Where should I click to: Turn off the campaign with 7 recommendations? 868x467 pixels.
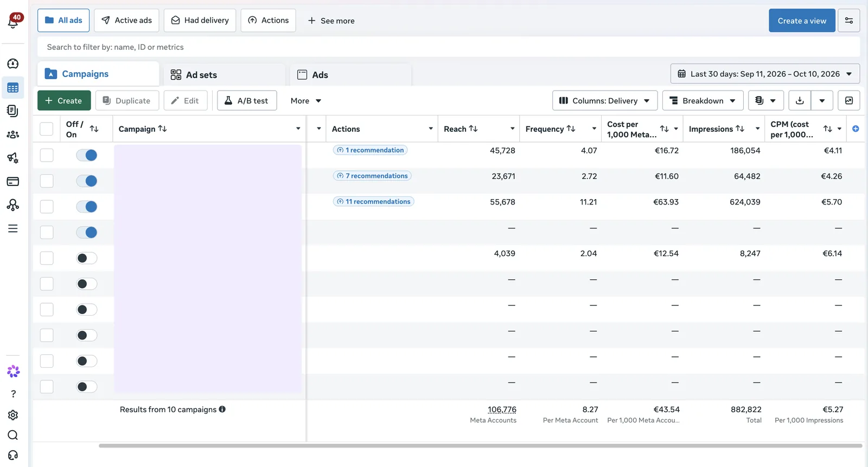pyautogui.click(x=87, y=181)
